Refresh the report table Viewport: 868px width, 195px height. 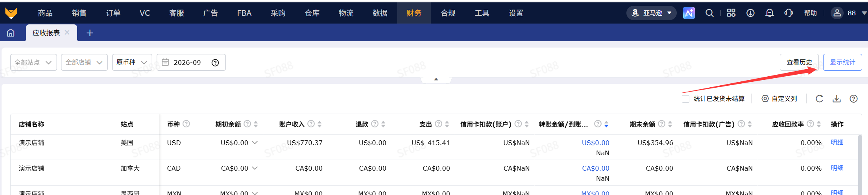coord(819,99)
